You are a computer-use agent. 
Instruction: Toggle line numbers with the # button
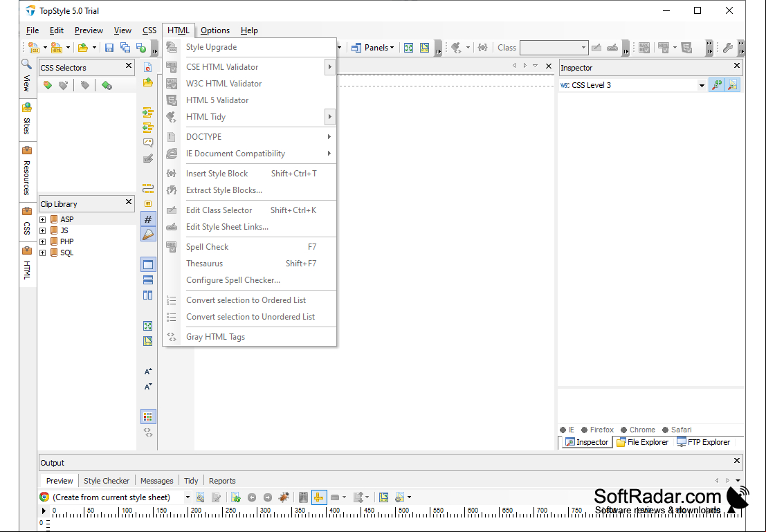(x=148, y=219)
